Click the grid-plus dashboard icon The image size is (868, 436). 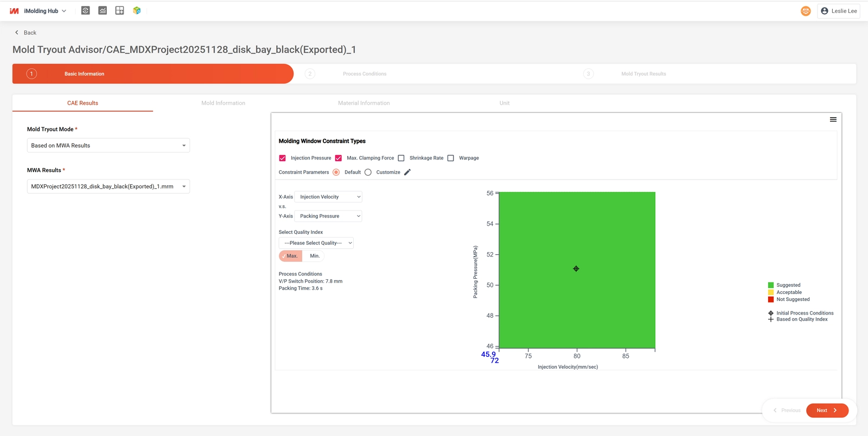click(x=120, y=11)
